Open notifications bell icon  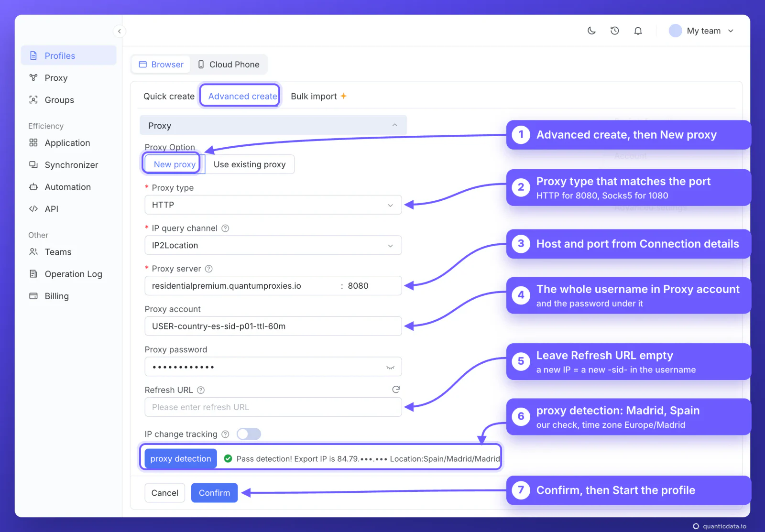coord(638,31)
